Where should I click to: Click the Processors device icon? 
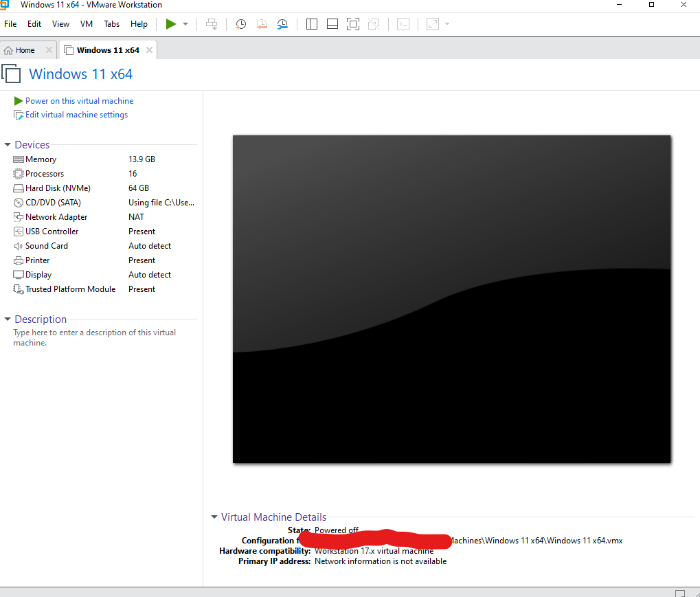click(19, 174)
